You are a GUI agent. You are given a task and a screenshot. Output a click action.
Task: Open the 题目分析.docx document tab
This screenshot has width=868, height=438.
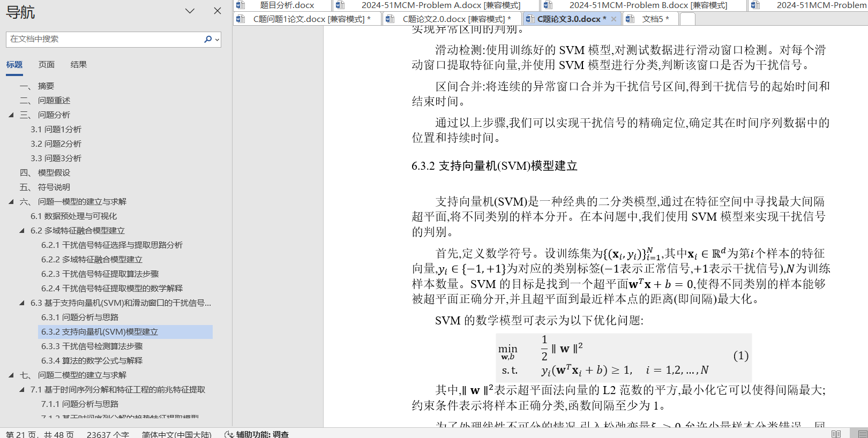click(x=287, y=5)
